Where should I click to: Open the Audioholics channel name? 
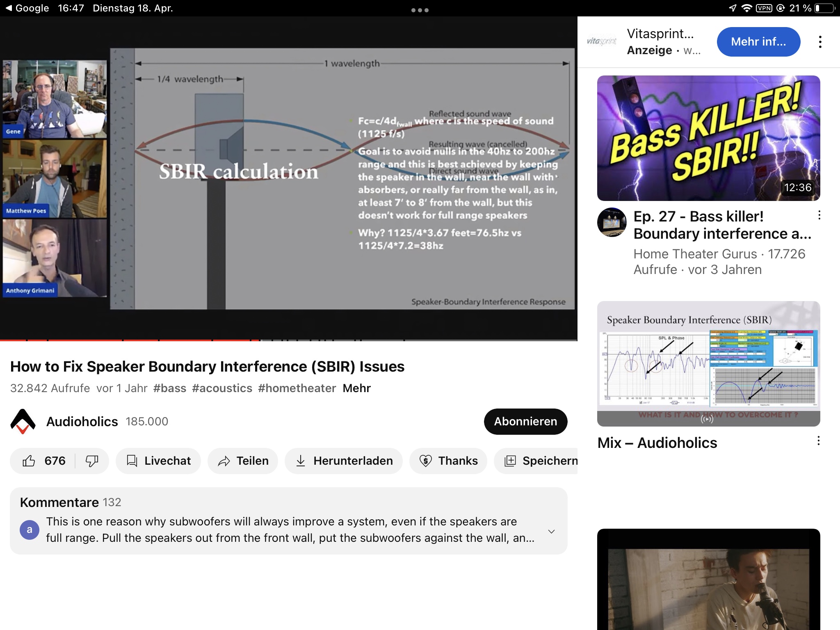click(82, 422)
